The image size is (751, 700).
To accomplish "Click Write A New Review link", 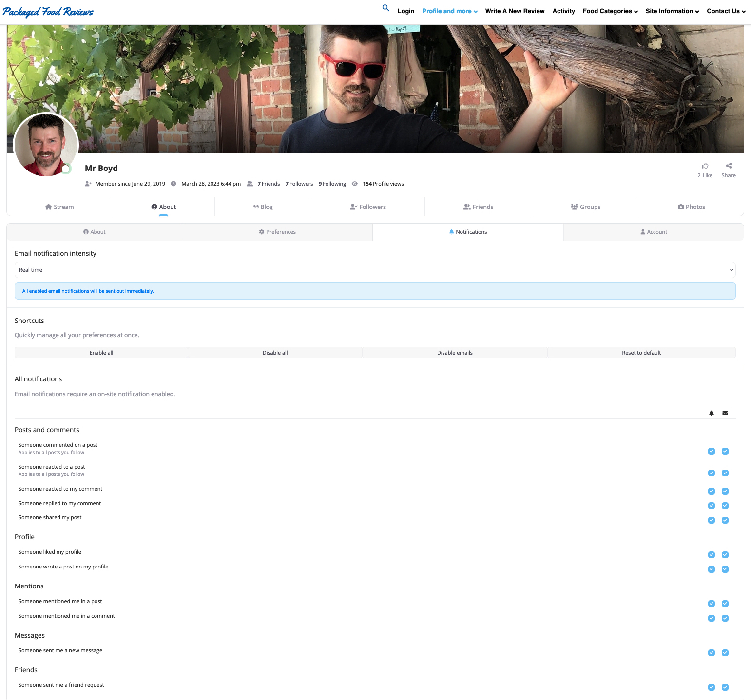I will pos(515,11).
